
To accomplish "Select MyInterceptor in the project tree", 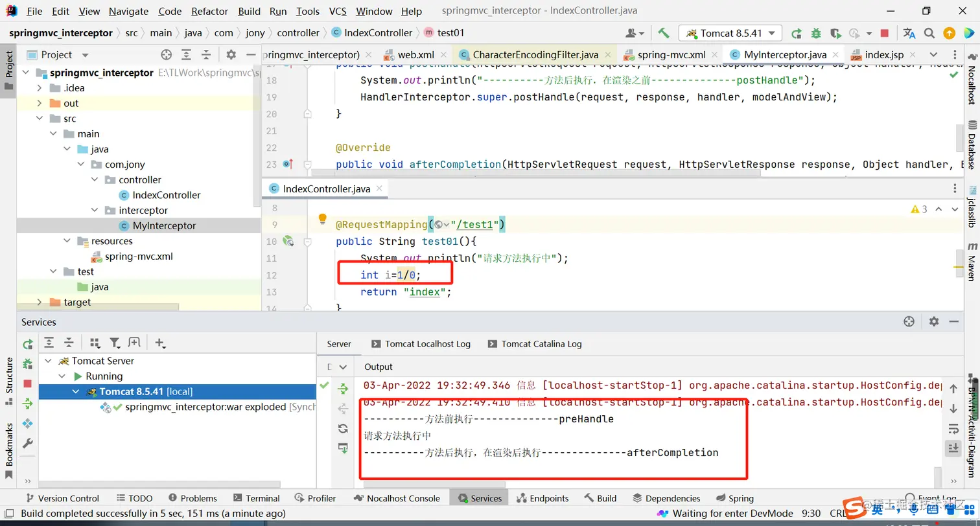I will point(164,225).
